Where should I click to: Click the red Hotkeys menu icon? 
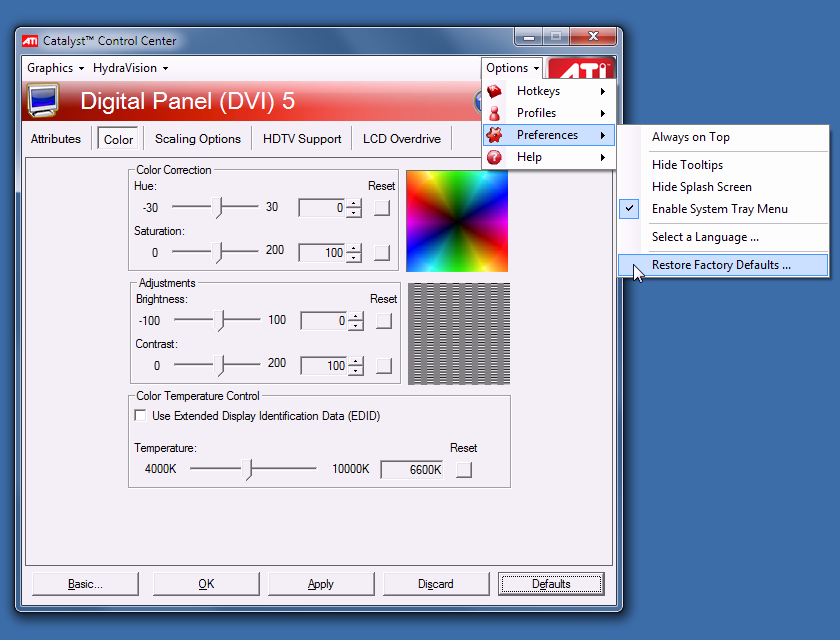click(494, 91)
